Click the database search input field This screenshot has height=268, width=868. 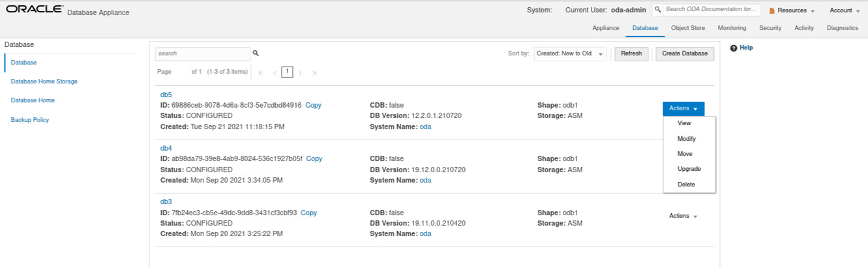tap(202, 53)
